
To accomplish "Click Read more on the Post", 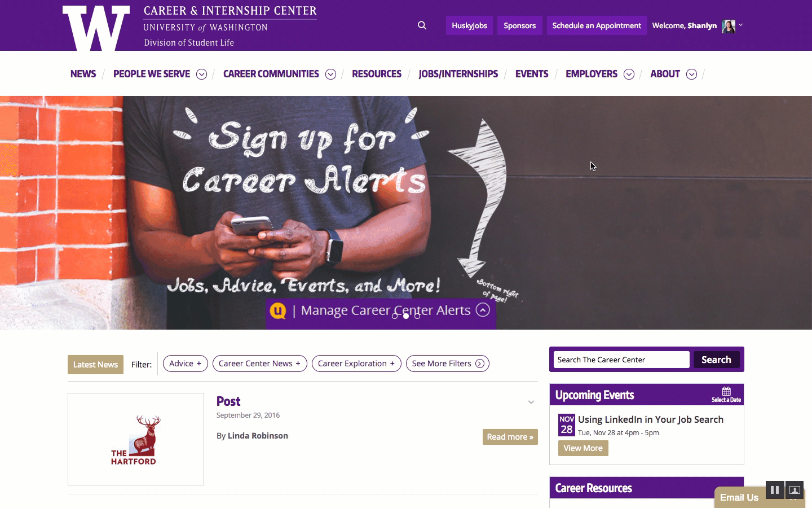I will click(510, 437).
